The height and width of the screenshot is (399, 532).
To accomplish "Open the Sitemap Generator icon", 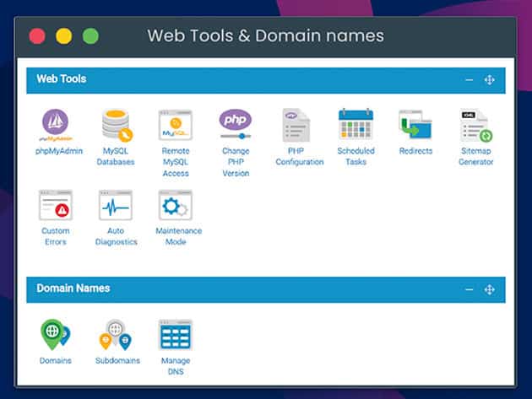I will click(x=476, y=125).
